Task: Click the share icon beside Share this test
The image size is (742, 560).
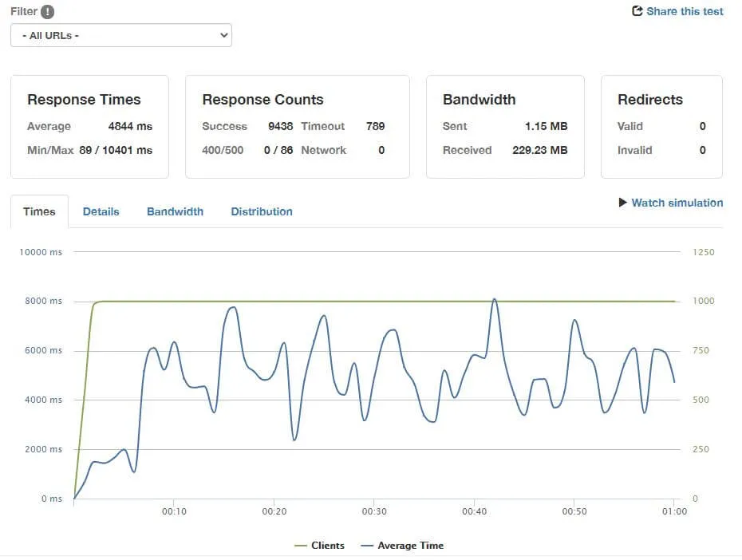Action: point(637,11)
